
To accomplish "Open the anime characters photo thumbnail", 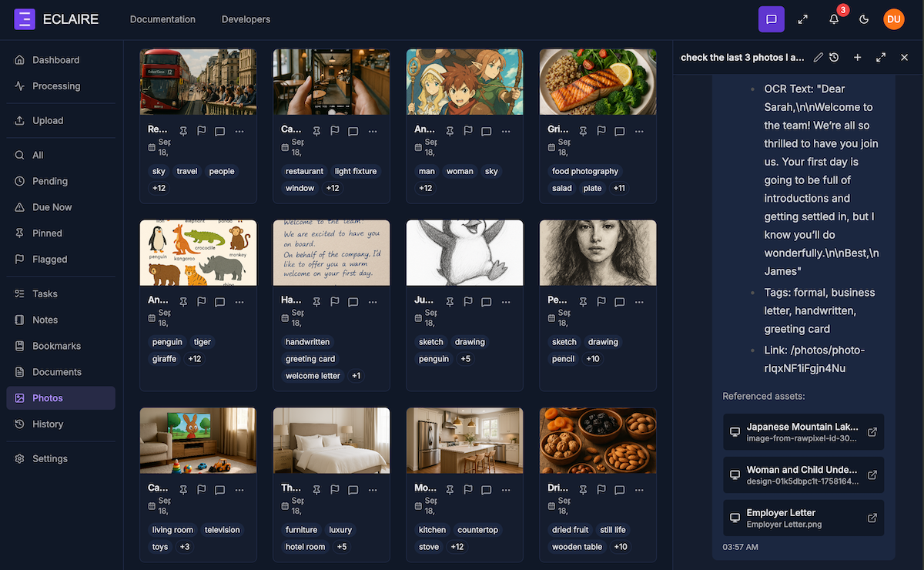I will pyautogui.click(x=464, y=82).
